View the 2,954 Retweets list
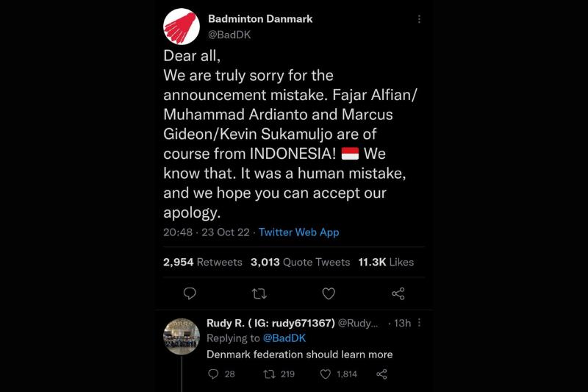 203,262
